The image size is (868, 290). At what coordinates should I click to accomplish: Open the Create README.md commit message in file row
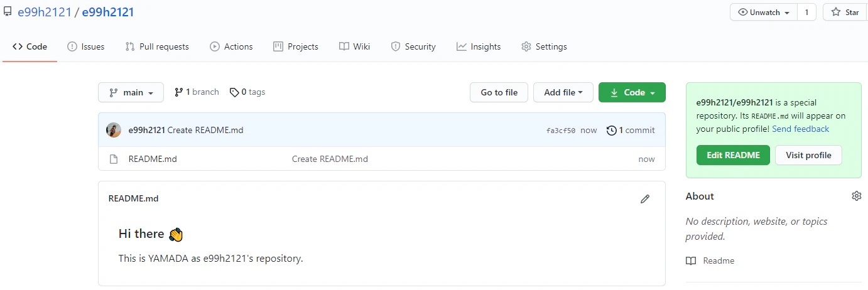[330, 159]
